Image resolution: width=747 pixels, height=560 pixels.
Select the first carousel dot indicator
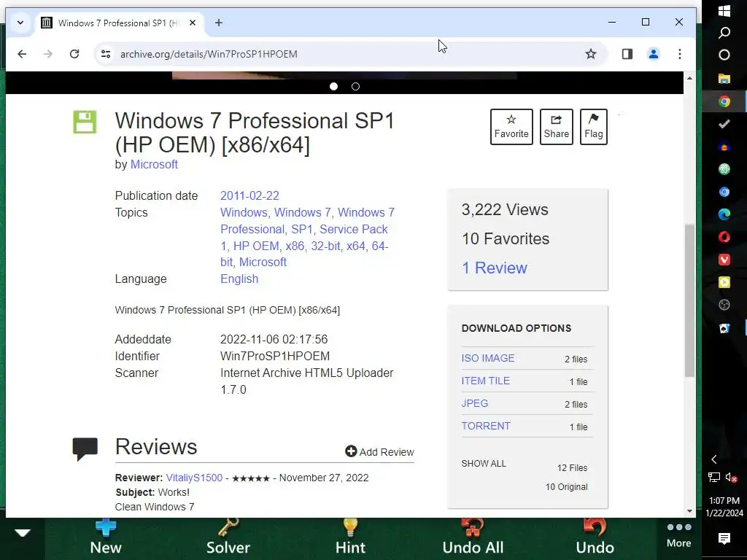[333, 86]
